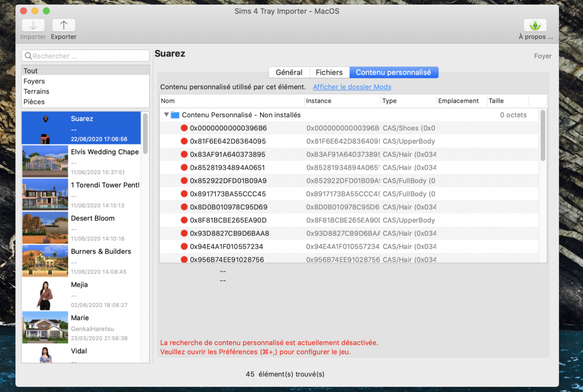Click the CAS/FullBody type cell for 0x852922DFD01B09A9
This screenshot has width=583, height=392.
409,181
